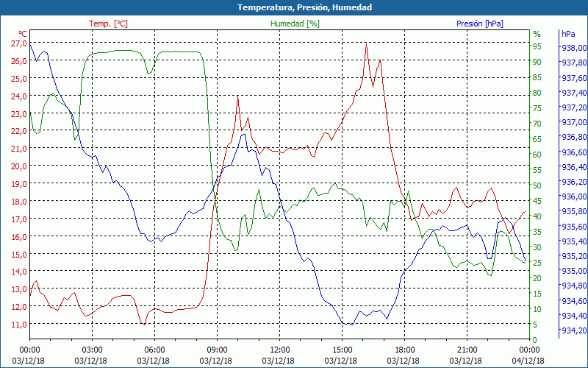Click the '26,0' temperature tick label
Image resolution: width=588 pixels, height=368 pixels.
point(19,61)
